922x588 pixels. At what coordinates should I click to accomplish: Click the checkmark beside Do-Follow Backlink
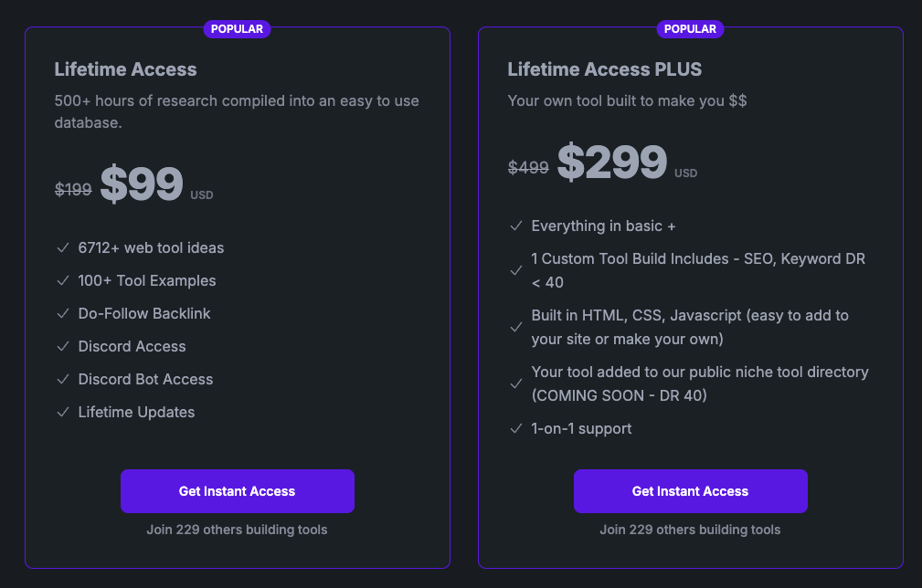[x=63, y=313]
